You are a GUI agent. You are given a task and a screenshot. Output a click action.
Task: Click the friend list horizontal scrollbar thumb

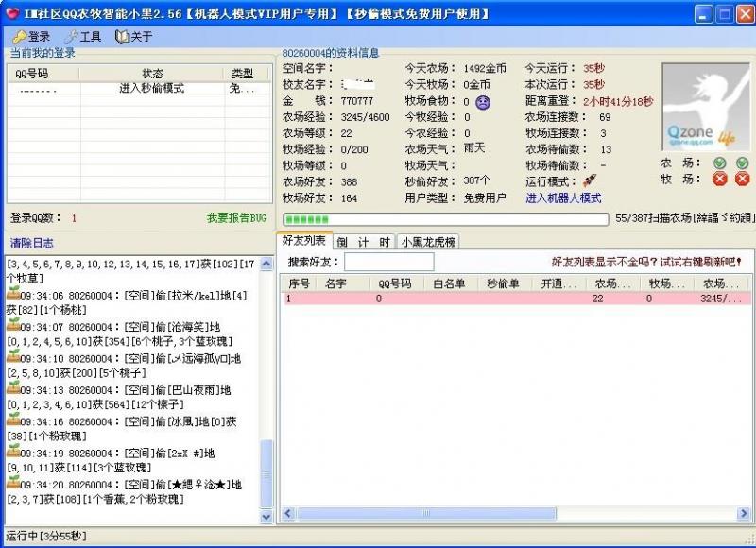tap(426, 513)
